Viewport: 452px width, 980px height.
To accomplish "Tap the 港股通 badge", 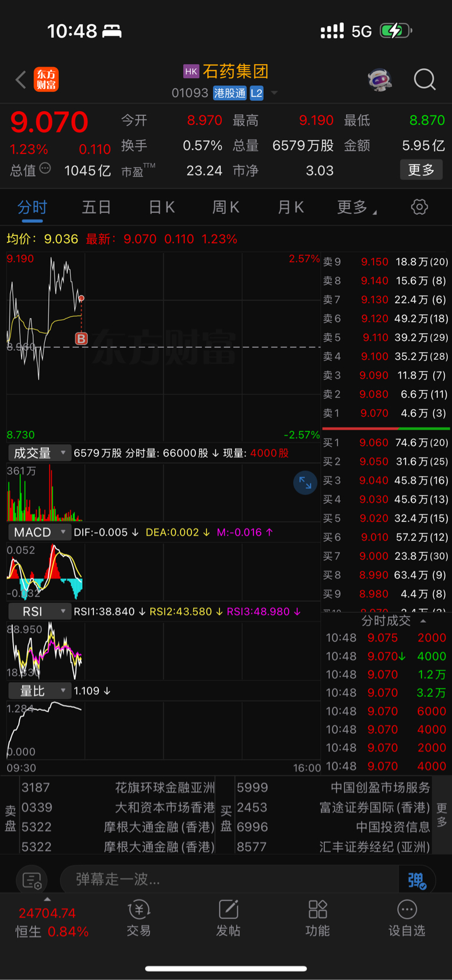I will click(x=230, y=93).
